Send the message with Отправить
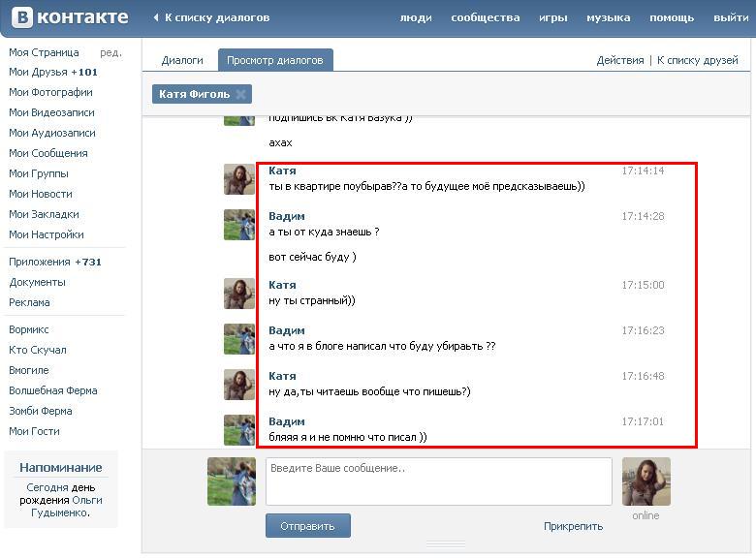756x559 pixels. point(307,526)
